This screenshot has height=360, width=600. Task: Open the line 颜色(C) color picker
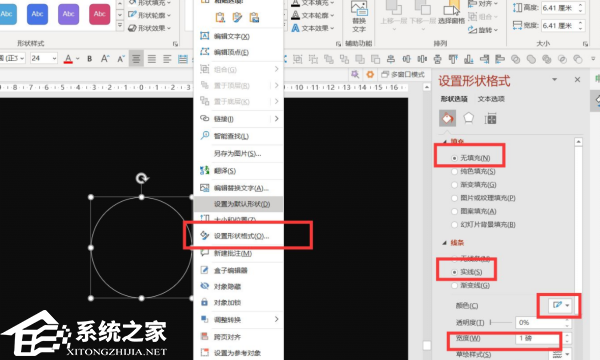pos(561,305)
